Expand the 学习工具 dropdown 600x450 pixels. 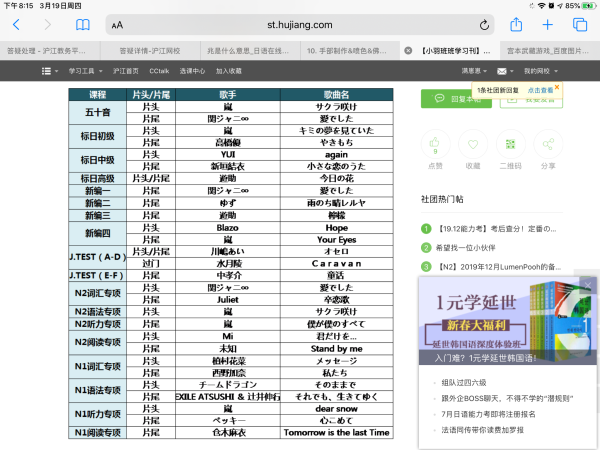coord(85,71)
